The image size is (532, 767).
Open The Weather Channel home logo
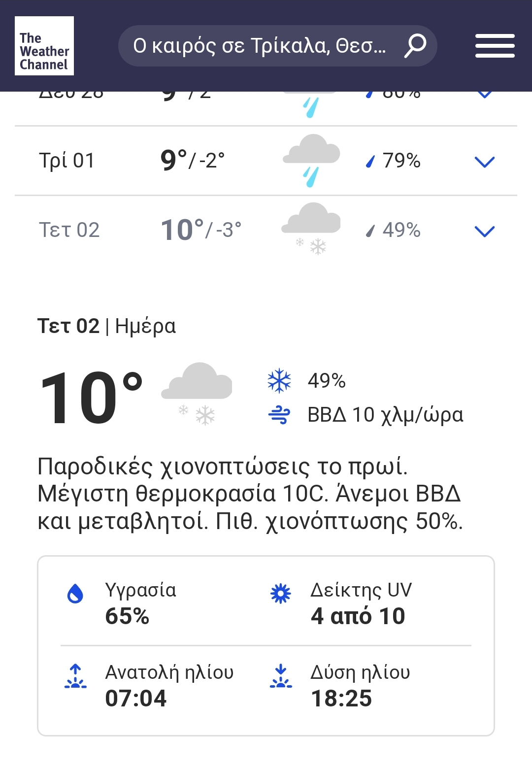coord(44,46)
